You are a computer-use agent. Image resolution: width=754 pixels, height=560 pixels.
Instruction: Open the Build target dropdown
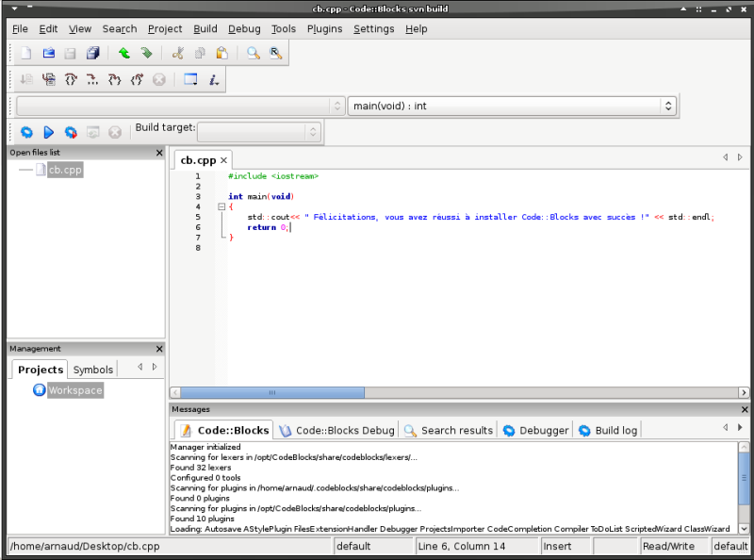tap(259, 132)
